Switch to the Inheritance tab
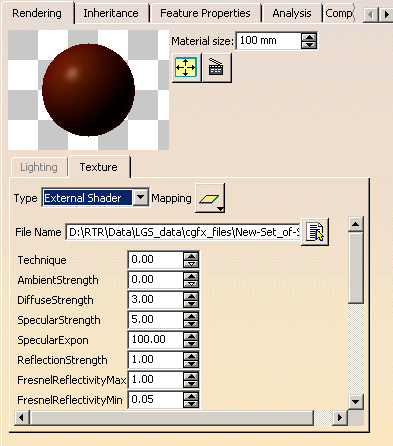 click(111, 13)
